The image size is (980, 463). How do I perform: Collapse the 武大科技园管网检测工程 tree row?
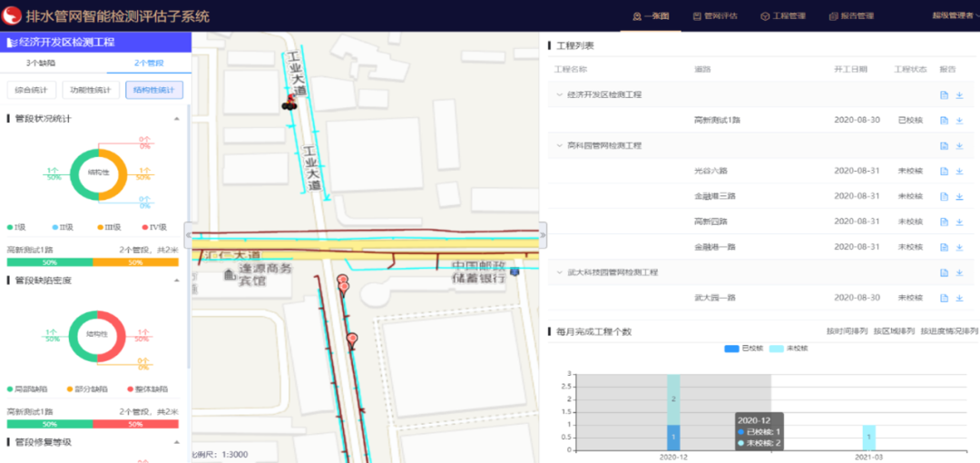[x=559, y=272]
